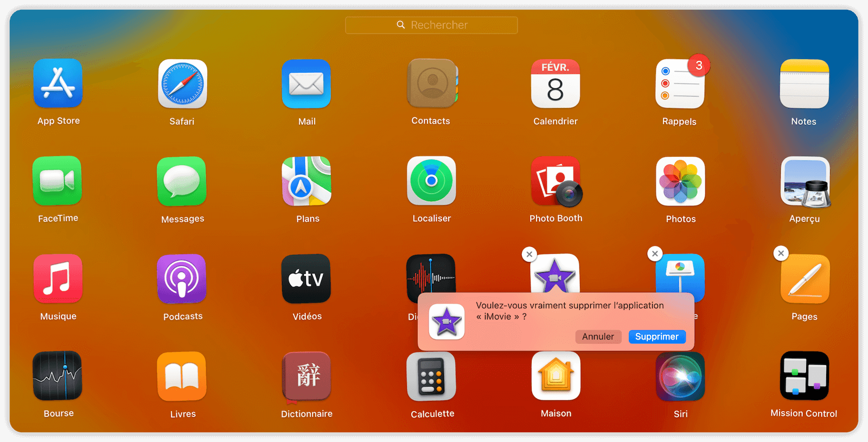Launch Musique app

click(58, 279)
